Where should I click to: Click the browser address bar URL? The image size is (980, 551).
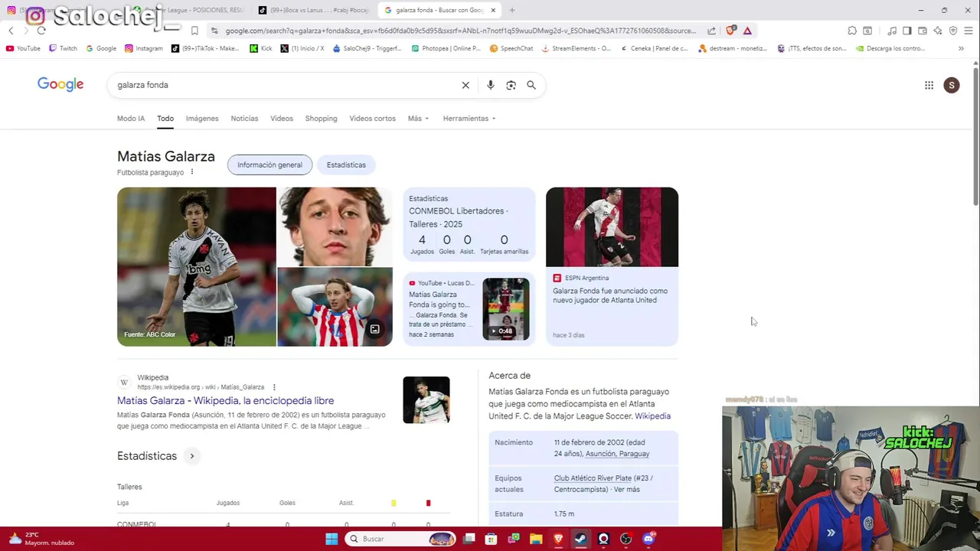tap(459, 31)
